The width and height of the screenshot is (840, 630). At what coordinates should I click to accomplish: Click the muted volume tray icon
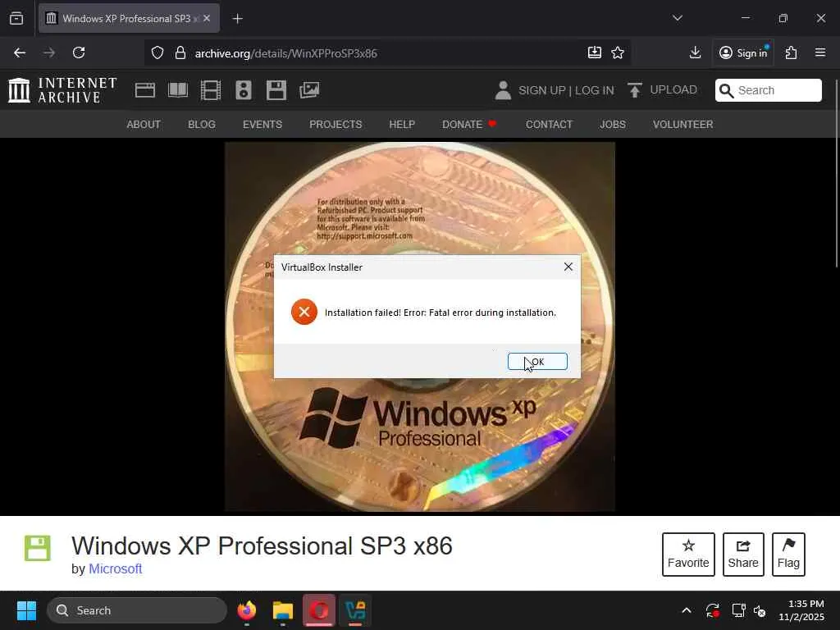pyautogui.click(x=760, y=610)
